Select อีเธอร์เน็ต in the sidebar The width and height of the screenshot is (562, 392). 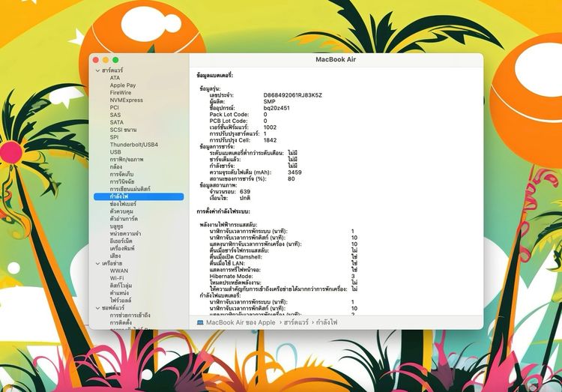tap(121, 241)
